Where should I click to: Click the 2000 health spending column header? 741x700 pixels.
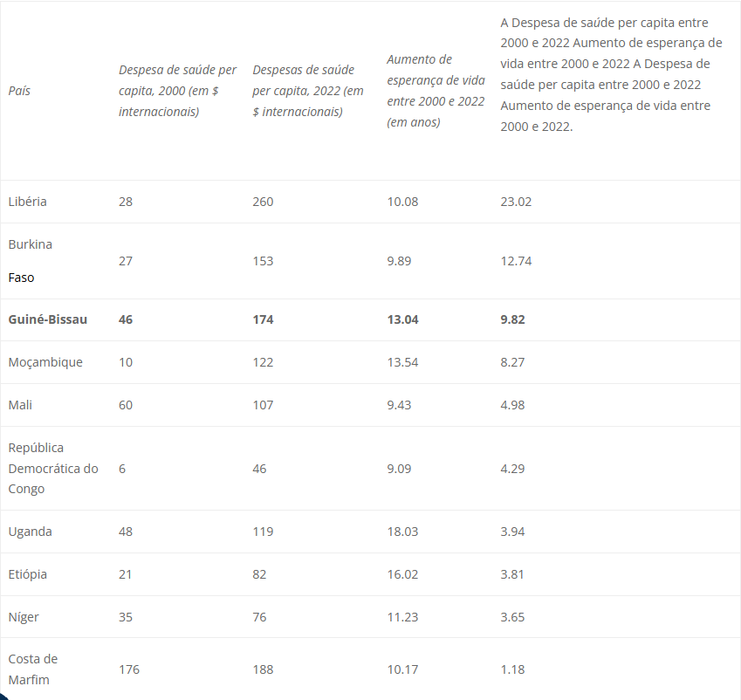[x=178, y=91]
